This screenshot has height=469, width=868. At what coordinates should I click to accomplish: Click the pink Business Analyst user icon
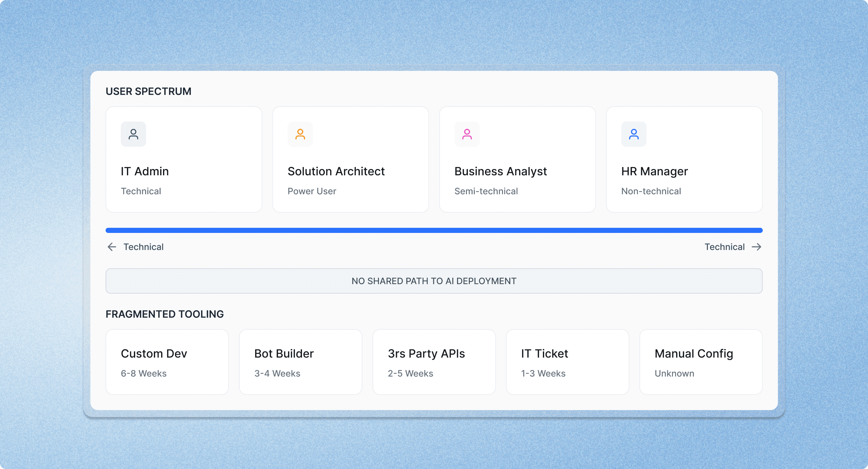[467, 134]
